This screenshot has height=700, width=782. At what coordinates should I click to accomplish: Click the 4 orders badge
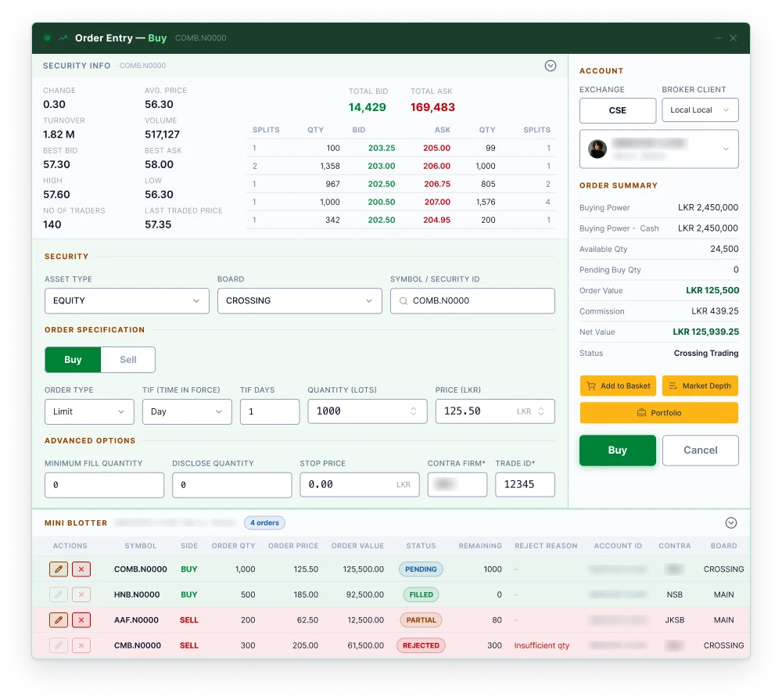(x=264, y=522)
